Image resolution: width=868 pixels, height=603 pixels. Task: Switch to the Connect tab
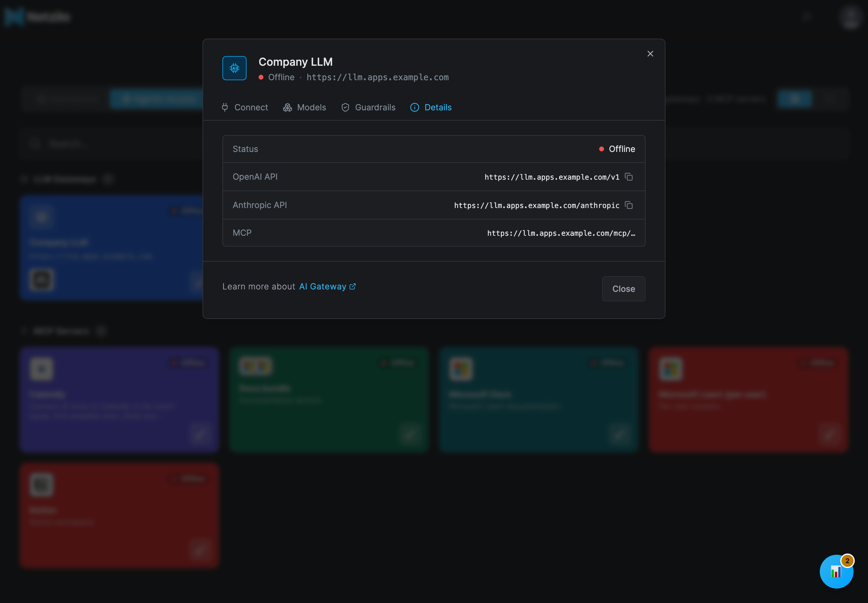click(245, 107)
